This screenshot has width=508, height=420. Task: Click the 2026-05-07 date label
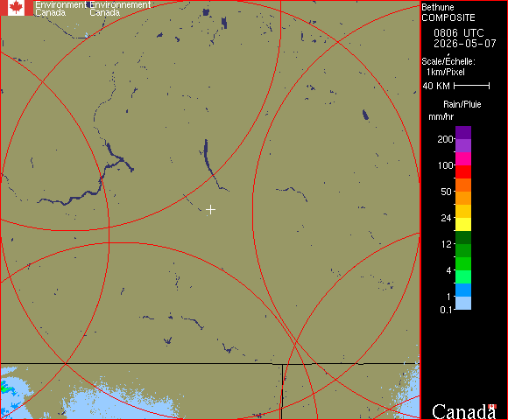[465, 44]
